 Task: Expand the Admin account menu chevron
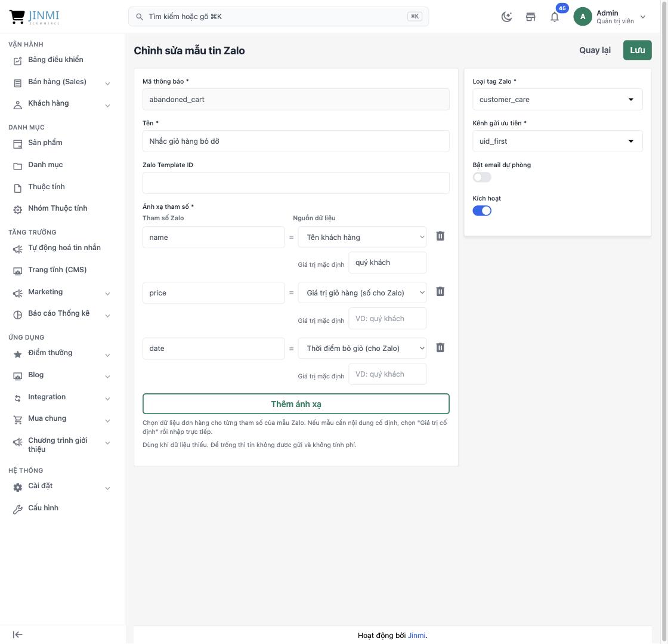[x=643, y=17]
